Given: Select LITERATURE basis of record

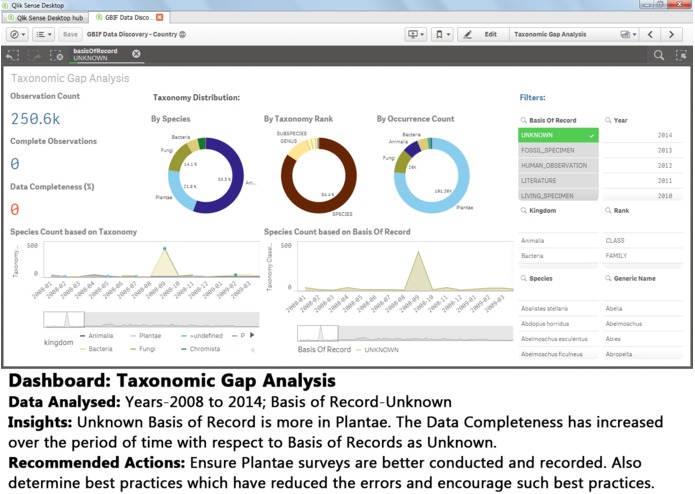Looking at the screenshot, I should tap(558, 180).
